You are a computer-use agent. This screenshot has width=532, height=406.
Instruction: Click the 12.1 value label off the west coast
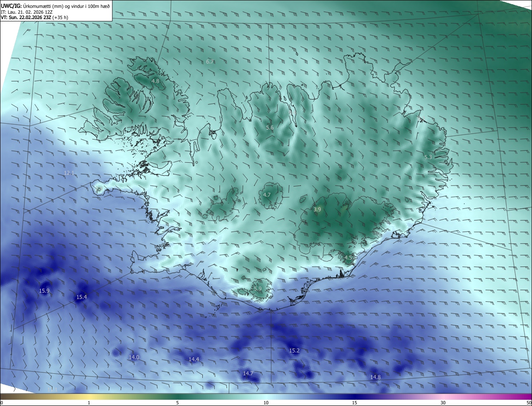pyautogui.click(x=69, y=173)
